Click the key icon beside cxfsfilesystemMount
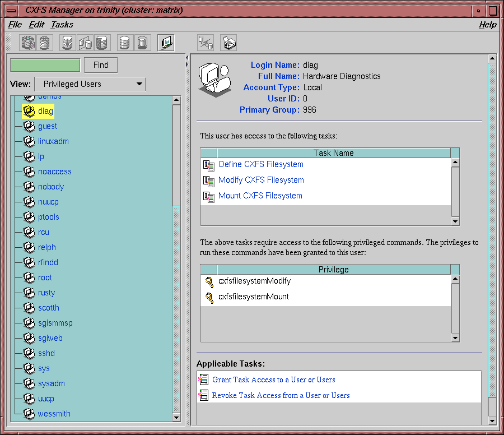This screenshot has width=504, height=435. click(x=209, y=298)
